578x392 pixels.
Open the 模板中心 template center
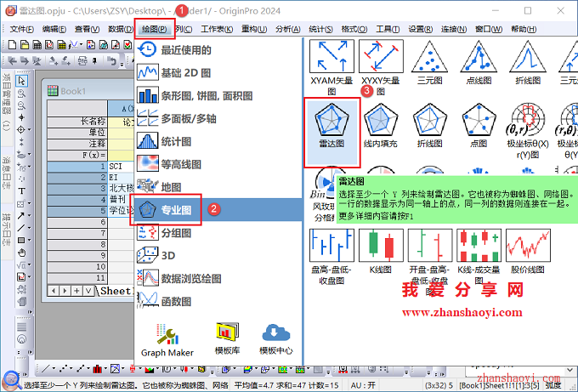pos(275,338)
